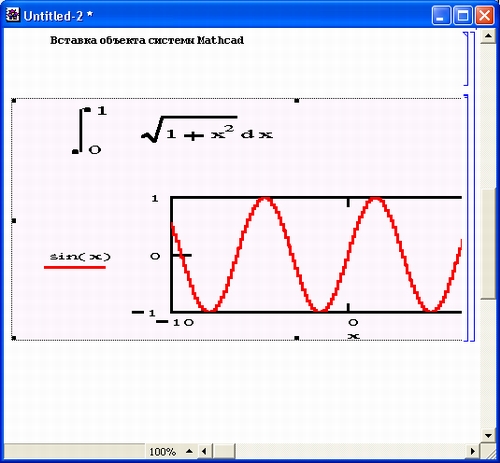Click the left-middle handle of the embedded object
The width and height of the screenshot is (500, 463).
pyautogui.click(x=14, y=221)
